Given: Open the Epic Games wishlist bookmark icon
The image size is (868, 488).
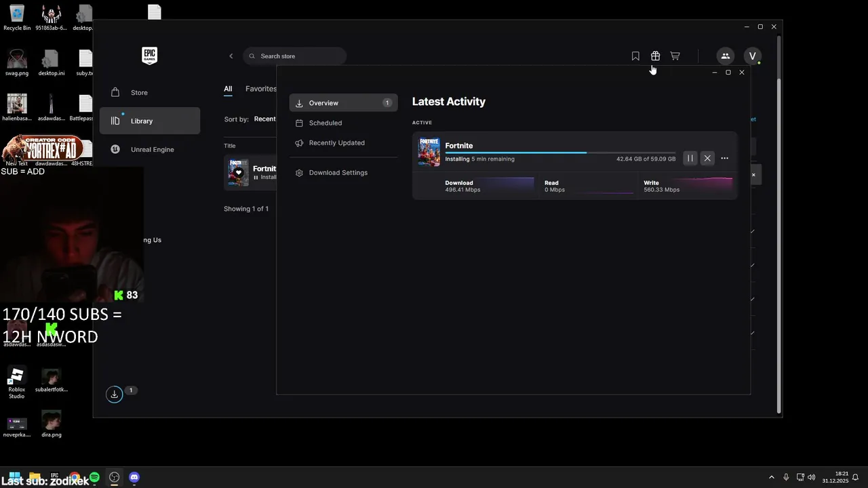Looking at the screenshot, I should pos(635,56).
